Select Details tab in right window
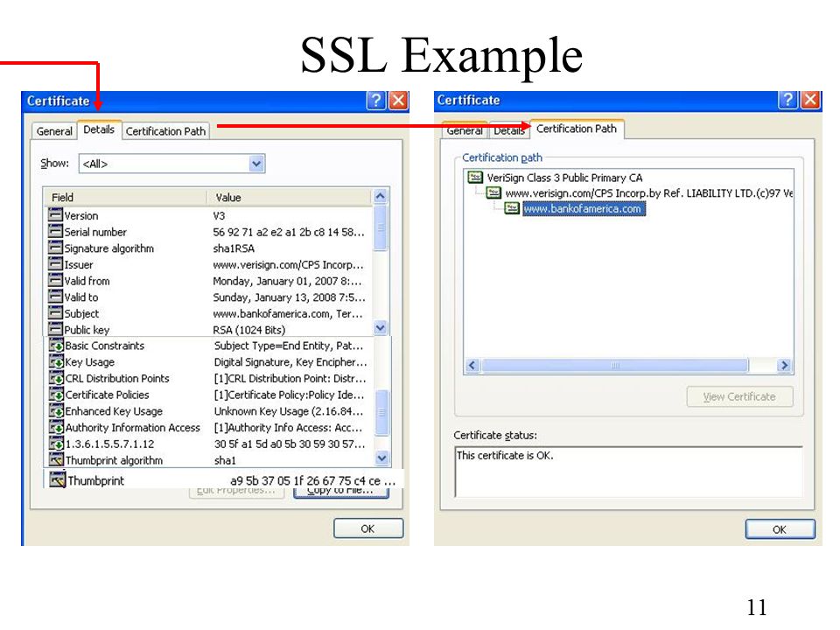The image size is (840, 630). [x=509, y=130]
